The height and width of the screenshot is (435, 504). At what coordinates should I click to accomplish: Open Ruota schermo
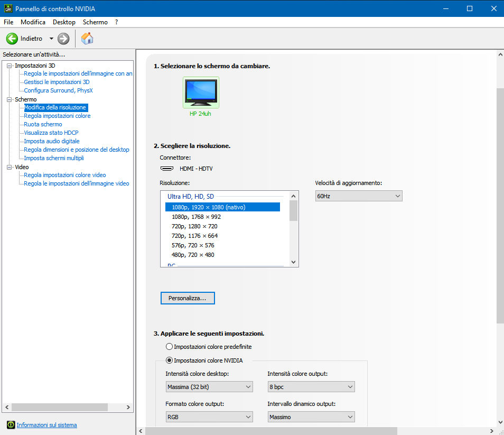[43, 124]
